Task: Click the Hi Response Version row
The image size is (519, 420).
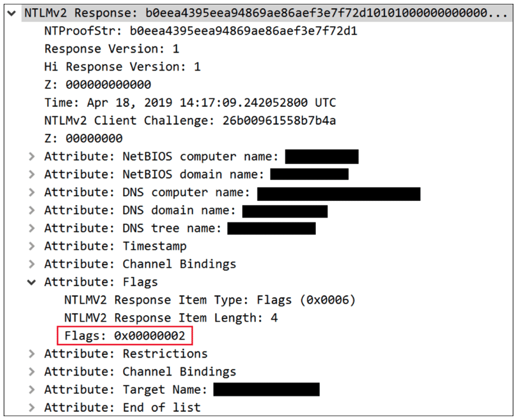Action: tap(122, 67)
